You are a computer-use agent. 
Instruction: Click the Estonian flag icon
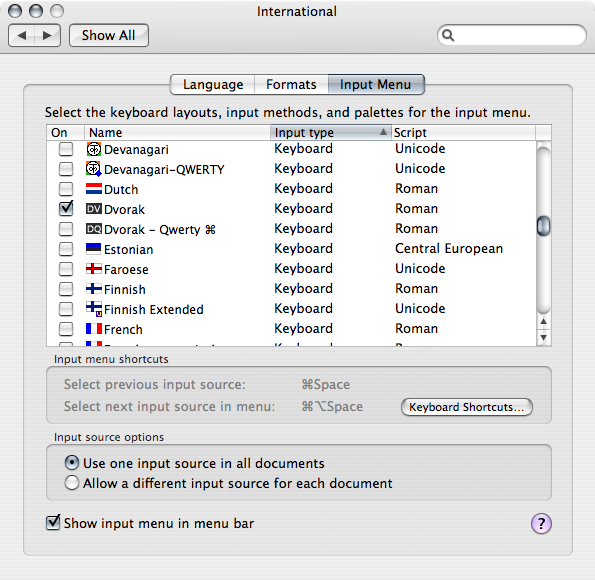click(x=94, y=249)
